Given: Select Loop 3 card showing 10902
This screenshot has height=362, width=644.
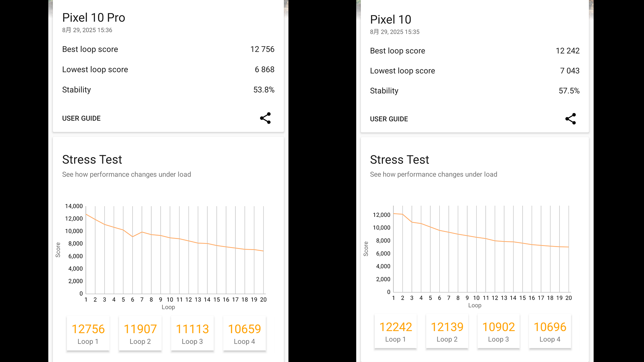Looking at the screenshot, I should point(498,331).
